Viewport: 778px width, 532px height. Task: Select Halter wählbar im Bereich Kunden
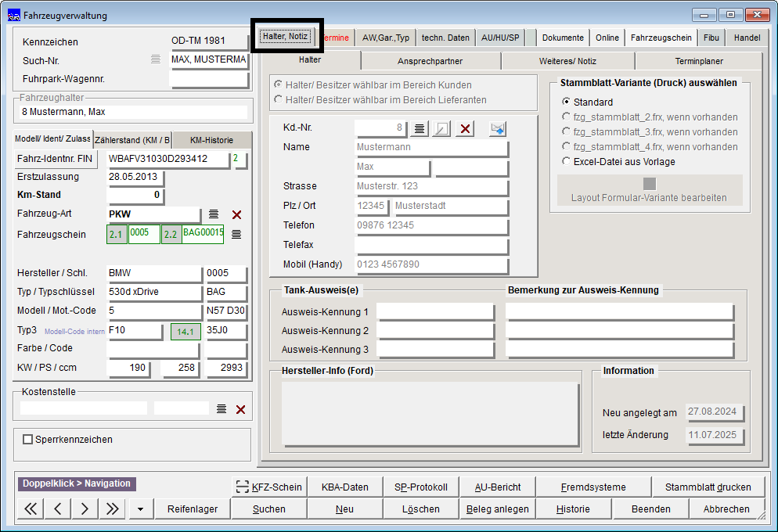click(279, 84)
